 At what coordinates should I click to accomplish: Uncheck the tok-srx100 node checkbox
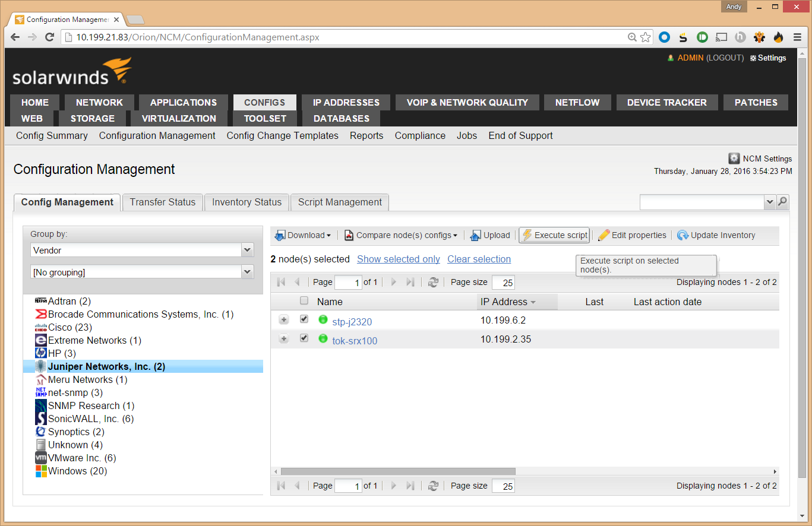(304, 338)
